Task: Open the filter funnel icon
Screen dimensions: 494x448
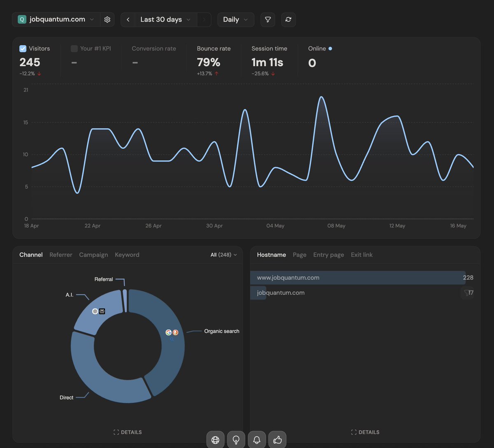Action: (268, 19)
